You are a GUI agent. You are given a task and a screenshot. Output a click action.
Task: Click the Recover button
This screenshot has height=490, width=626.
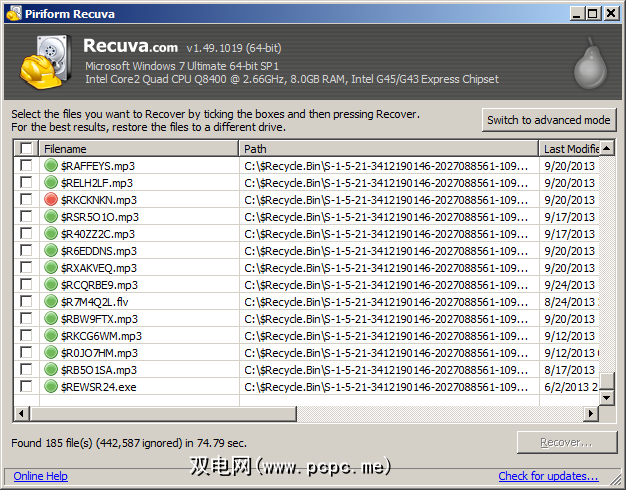(567, 442)
